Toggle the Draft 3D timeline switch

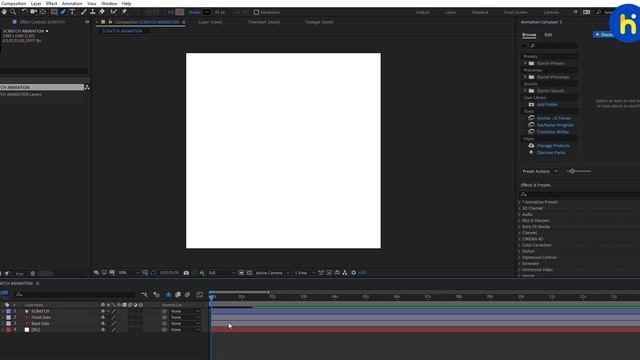(x=156, y=294)
